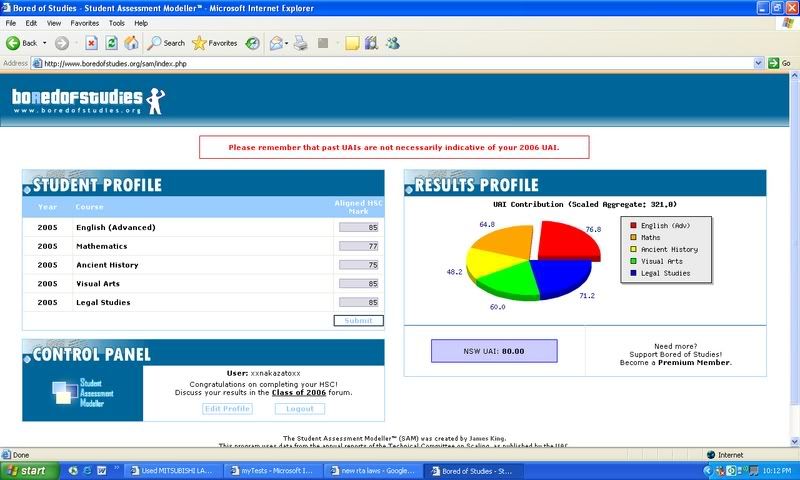This screenshot has height=480, width=800.
Task: Click the Bored of Studies taskbar button
Action: coord(472,471)
